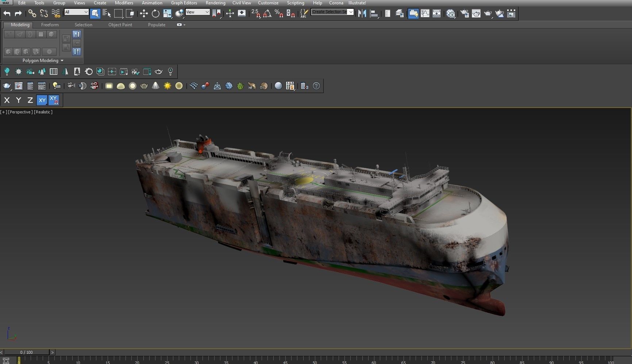Open the MAX application menu
This screenshot has height=364, width=632.
tap(6, 3)
